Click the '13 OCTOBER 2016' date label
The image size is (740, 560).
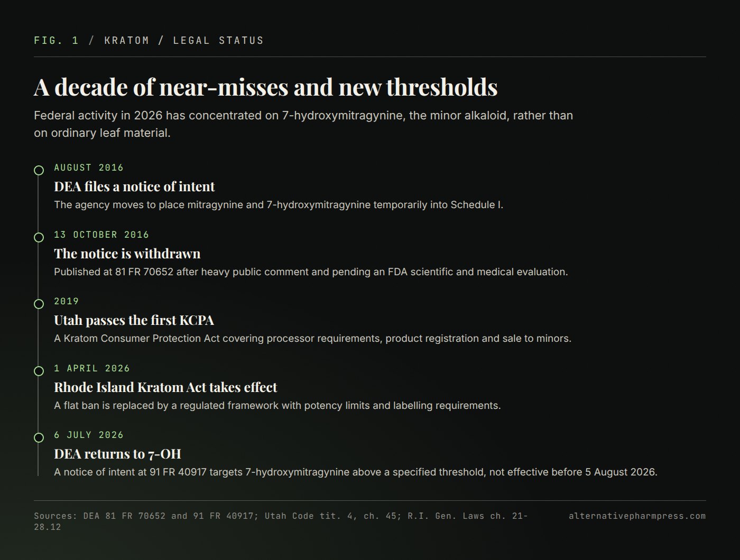click(101, 235)
